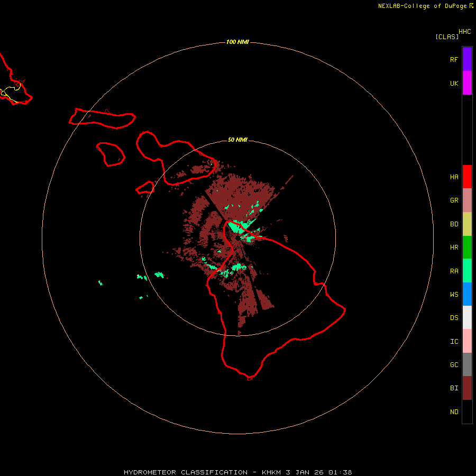Click the [CLAS] units label
Viewport: 476px width, 476px height.
point(447,36)
